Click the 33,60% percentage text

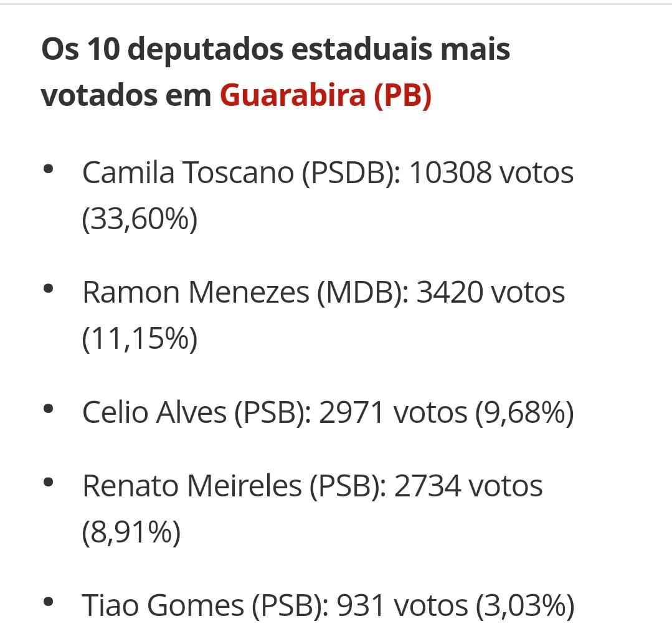pos(140,219)
